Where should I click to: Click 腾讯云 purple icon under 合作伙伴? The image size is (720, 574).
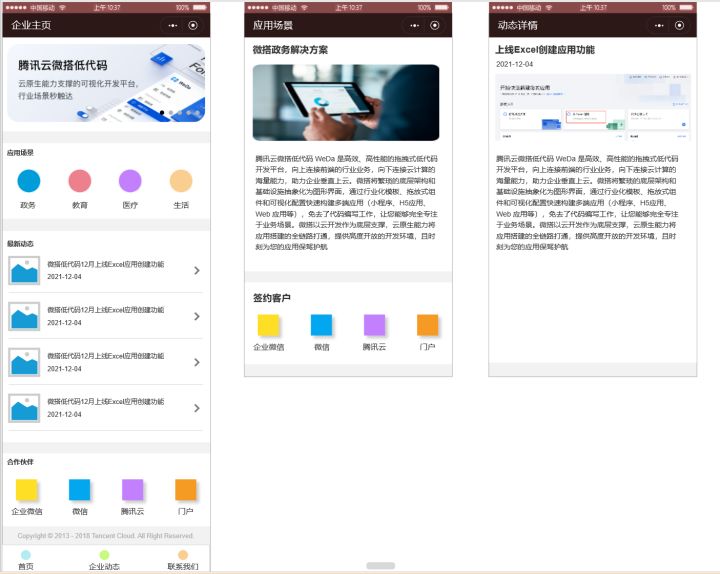(132, 490)
